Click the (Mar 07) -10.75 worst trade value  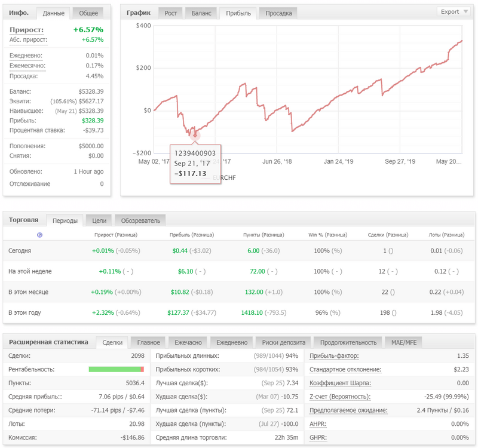277,397
